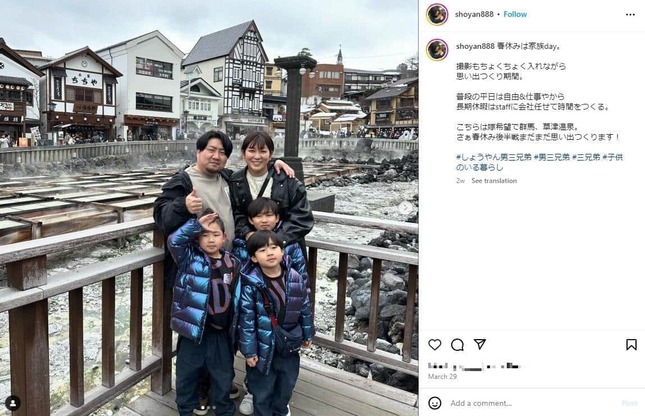The height and width of the screenshot is (416, 645).
Task: Open emoji picker in comment box
Action: tap(435, 403)
